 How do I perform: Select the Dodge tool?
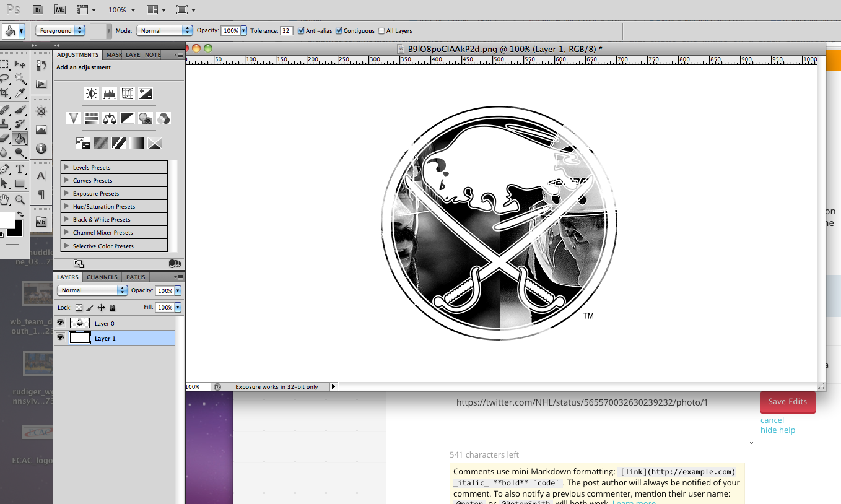click(20, 152)
